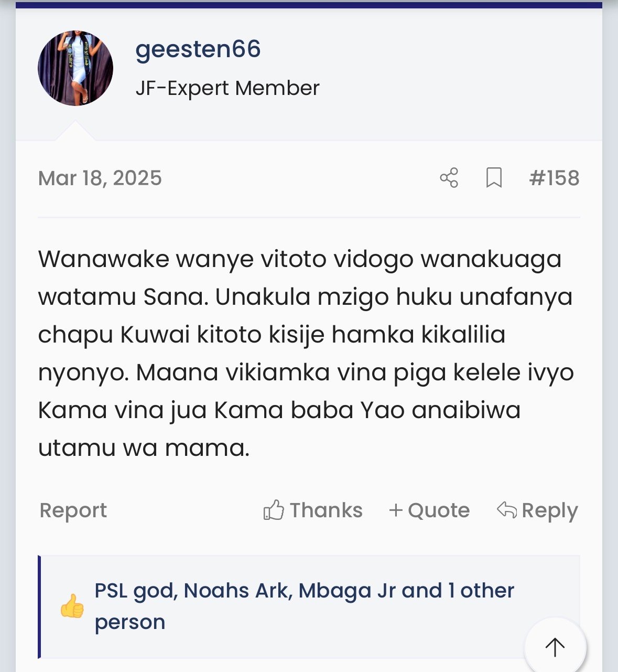618x672 pixels.
Task: Open the post number #158 permalink
Action: [554, 178]
